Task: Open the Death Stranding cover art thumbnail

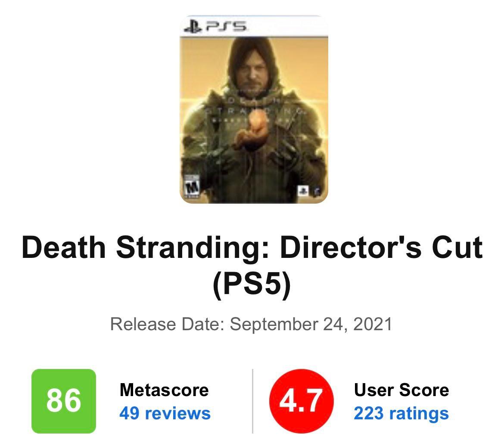Action: coord(254,109)
